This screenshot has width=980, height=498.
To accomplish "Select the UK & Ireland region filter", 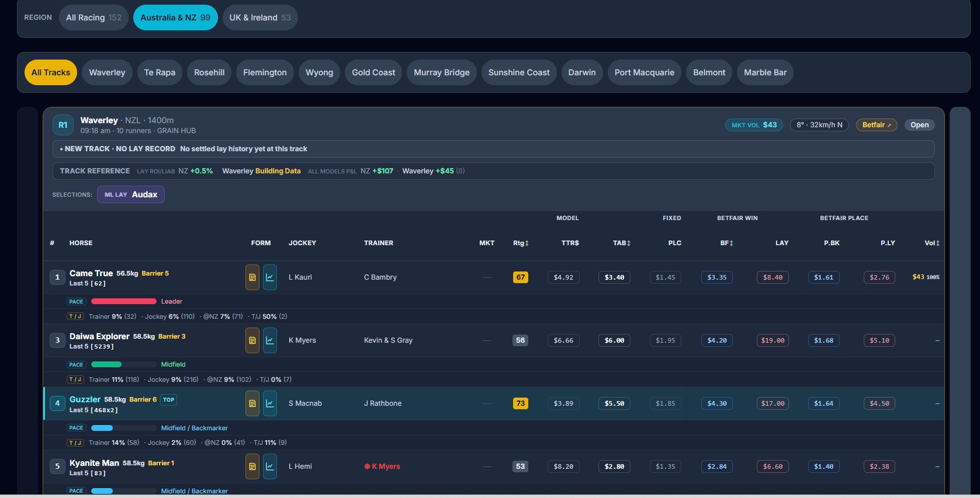I will [x=260, y=18].
